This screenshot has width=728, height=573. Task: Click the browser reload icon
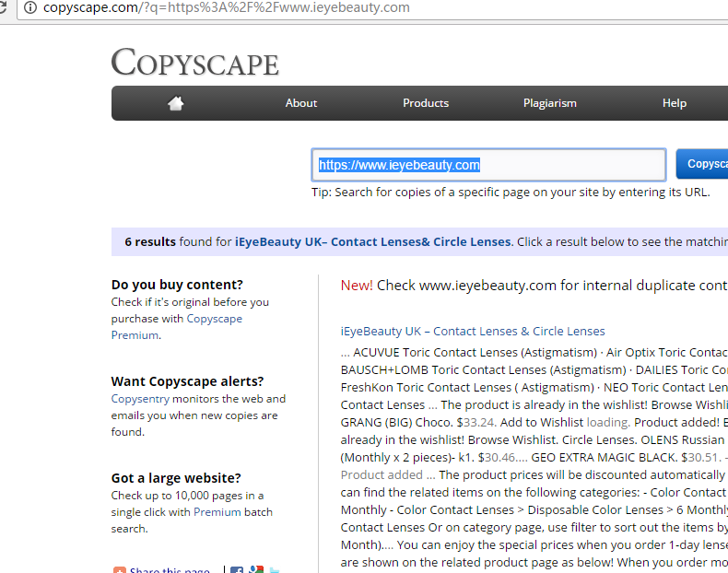[x=3, y=7]
